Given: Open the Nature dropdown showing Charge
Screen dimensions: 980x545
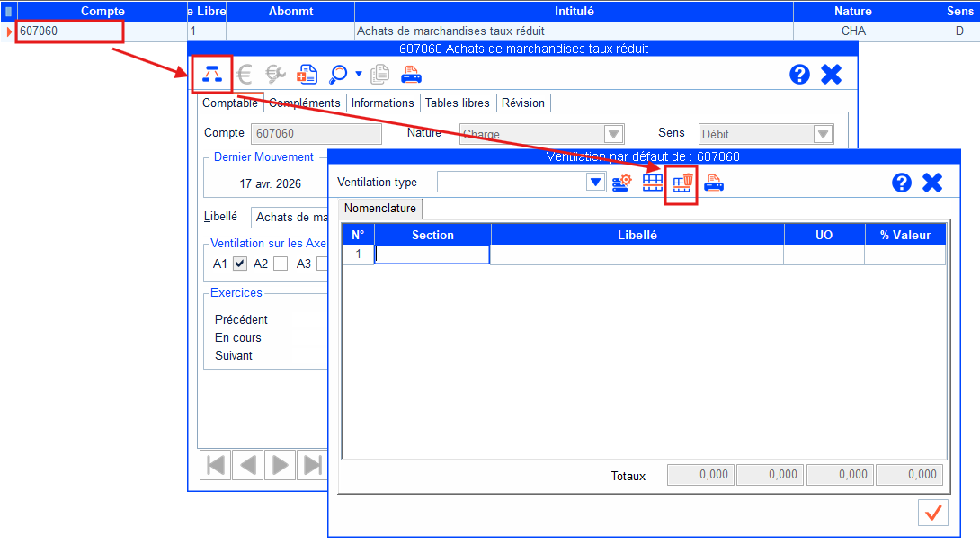Looking at the screenshot, I should click(x=613, y=134).
